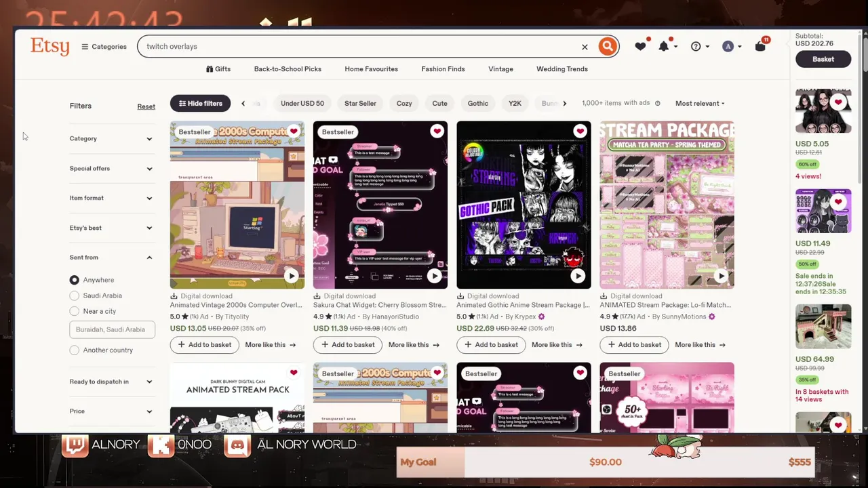The height and width of the screenshot is (488, 868).
Task: Go to Wedding Trends
Action: 562,69
